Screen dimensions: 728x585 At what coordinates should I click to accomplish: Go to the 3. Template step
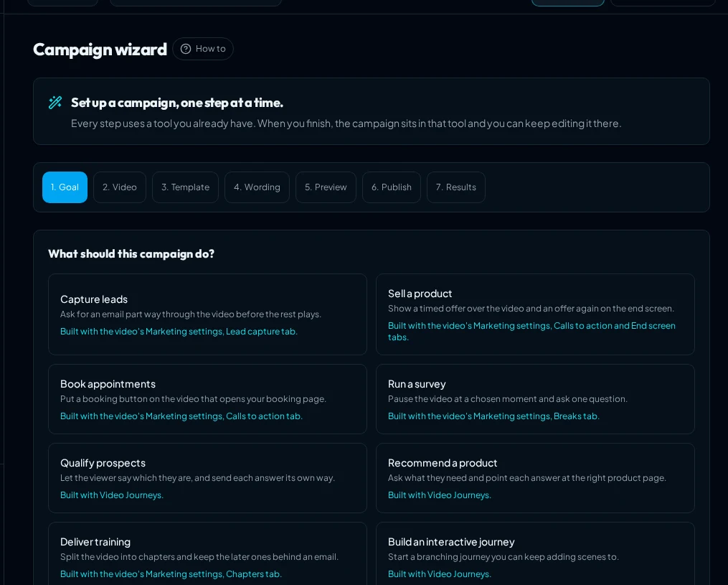click(185, 187)
